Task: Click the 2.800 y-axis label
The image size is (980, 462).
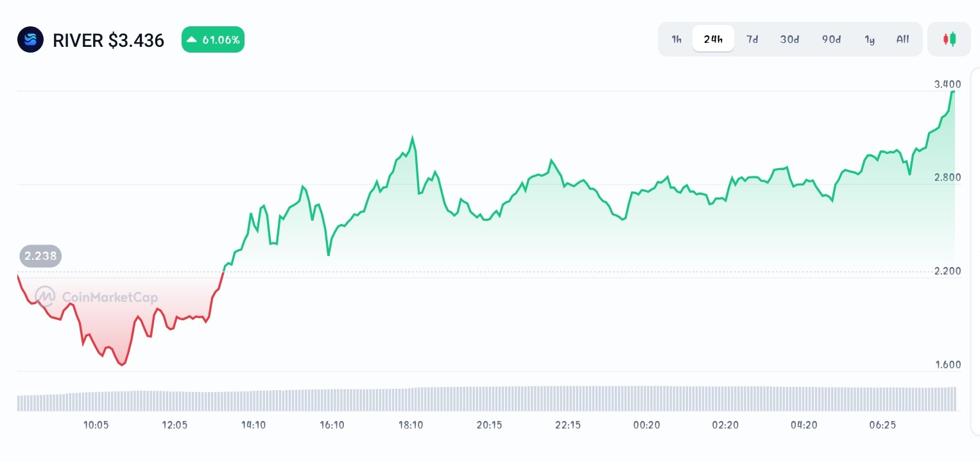Action: point(947,177)
